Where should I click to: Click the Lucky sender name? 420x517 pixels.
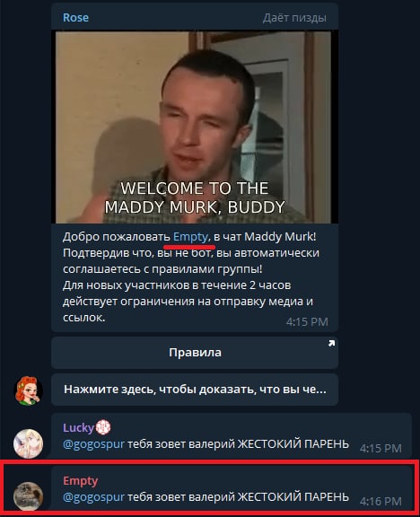pyautogui.click(x=78, y=427)
